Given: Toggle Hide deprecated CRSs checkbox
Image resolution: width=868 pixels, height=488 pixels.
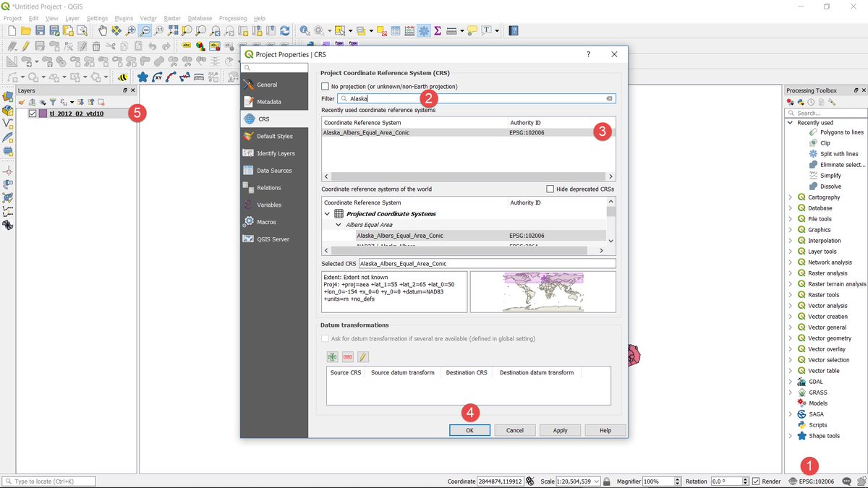Looking at the screenshot, I should 550,189.
